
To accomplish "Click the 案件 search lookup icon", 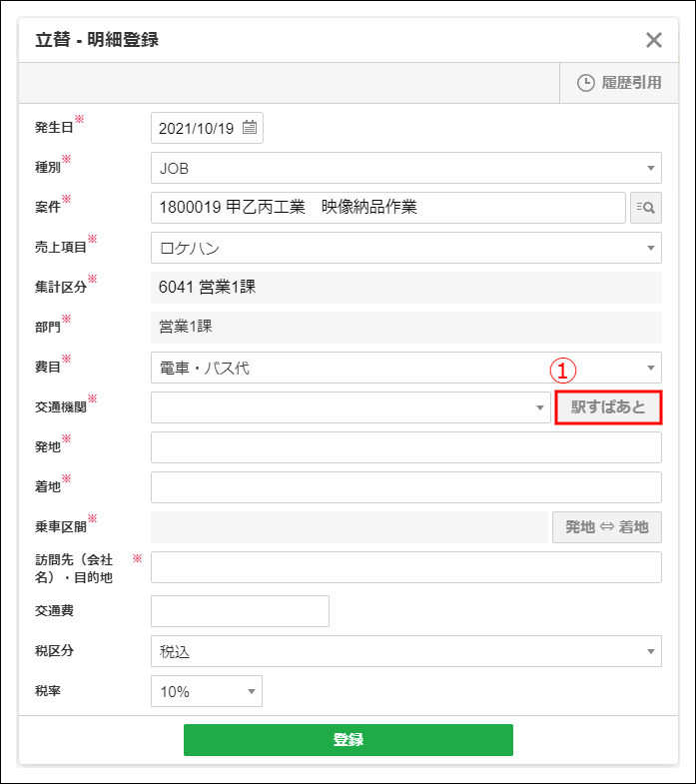I will tap(646, 208).
